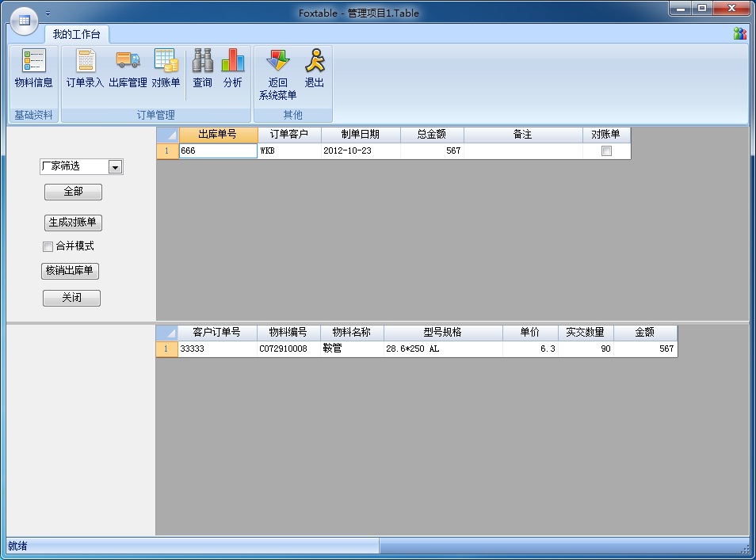Click the 全部 button
The width and height of the screenshot is (756, 560).
(73, 192)
